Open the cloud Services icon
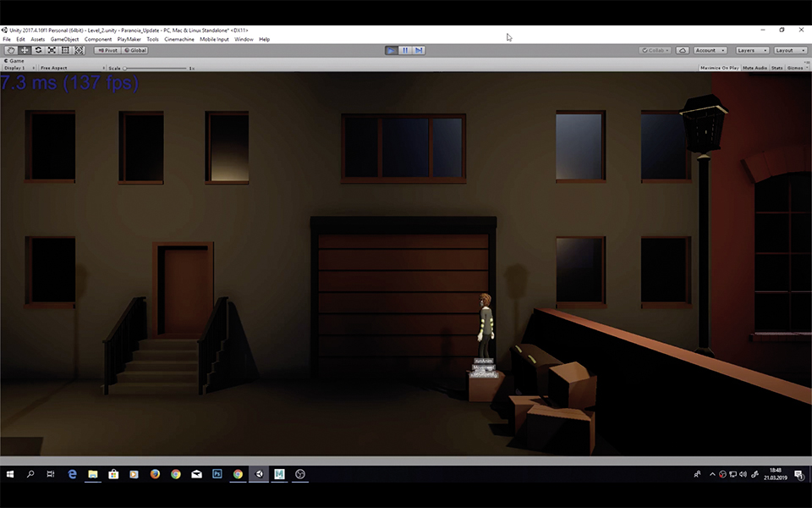This screenshot has width=812, height=508. pyautogui.click(x=682, y=51)
